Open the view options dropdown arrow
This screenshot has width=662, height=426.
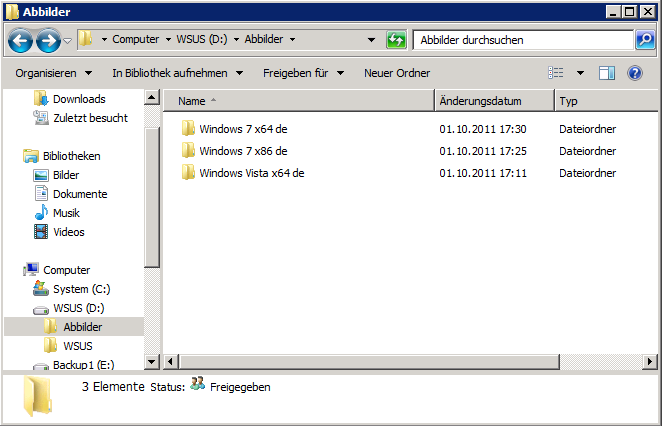click(x=580, y=73)
